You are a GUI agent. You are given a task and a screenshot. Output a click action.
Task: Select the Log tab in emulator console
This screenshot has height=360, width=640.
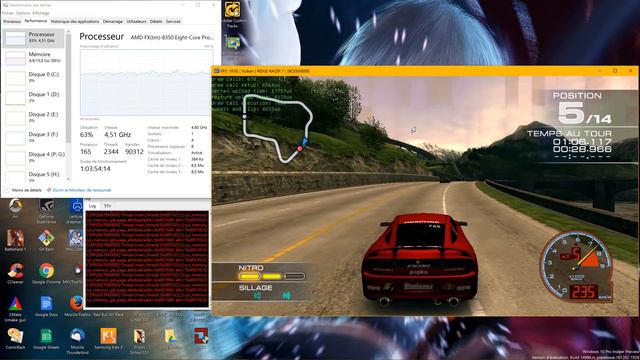click(x=92, y=206)
